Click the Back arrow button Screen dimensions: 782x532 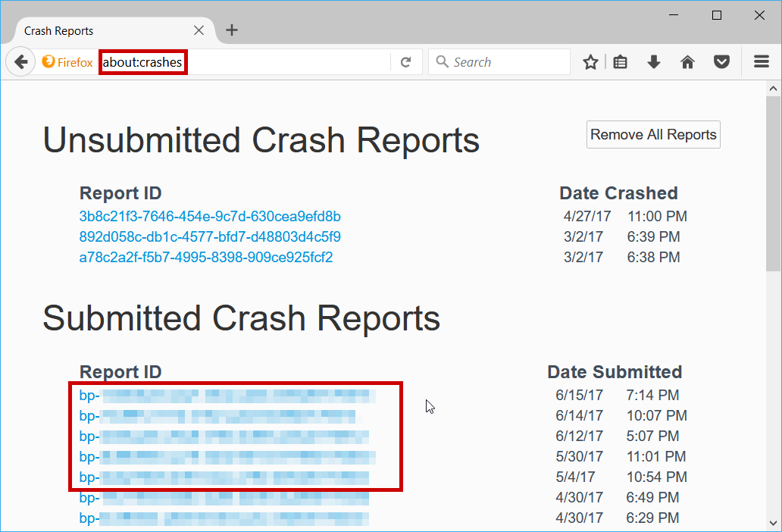(x=20, y=62)
